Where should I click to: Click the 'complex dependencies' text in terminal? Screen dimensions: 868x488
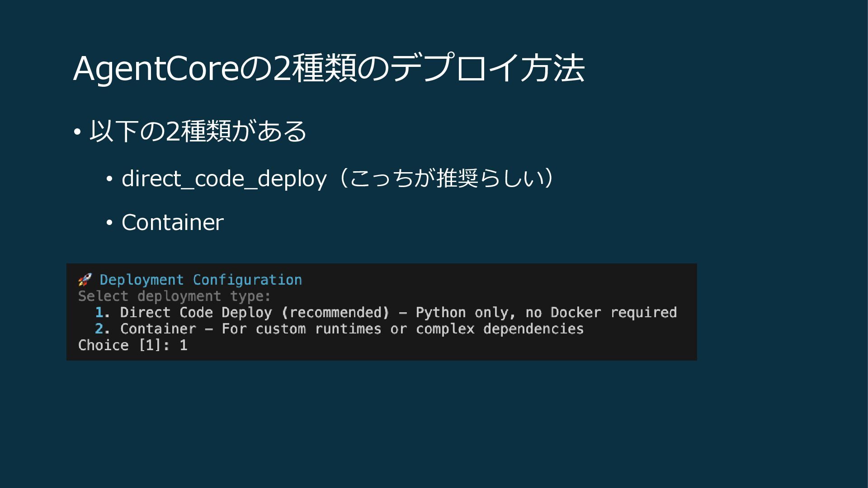pos(500,329)
